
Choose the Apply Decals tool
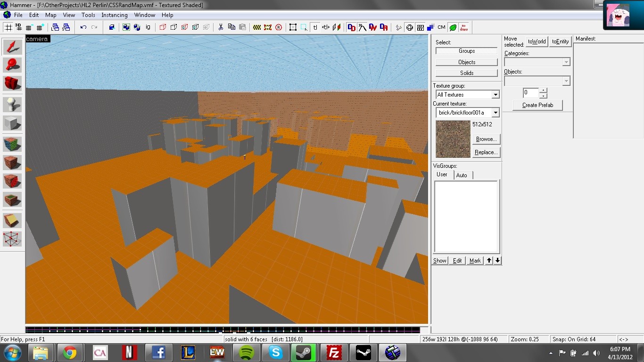(x=13, y=181)
